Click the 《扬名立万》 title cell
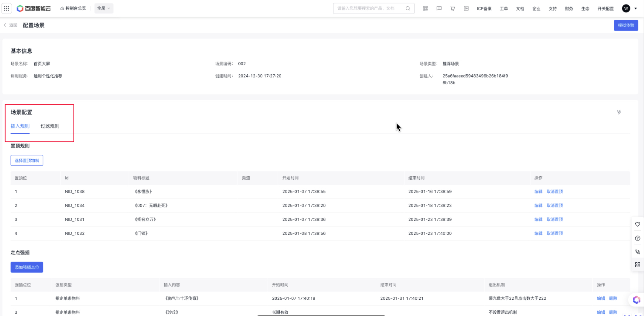The image size is (644, 316). [x=145, y=219]
